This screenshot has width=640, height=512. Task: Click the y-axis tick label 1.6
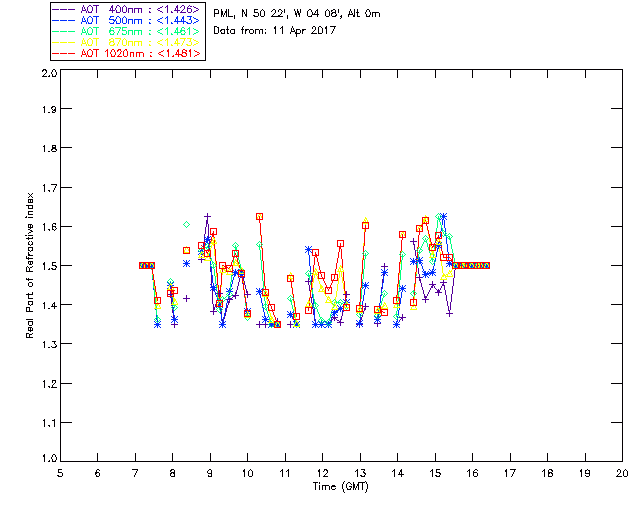point(49,227)
